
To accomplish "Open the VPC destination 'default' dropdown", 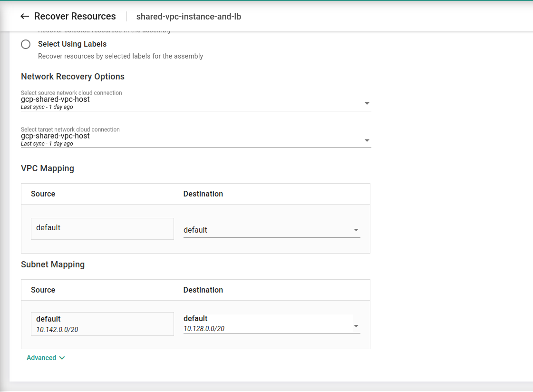I will [266, 230].
